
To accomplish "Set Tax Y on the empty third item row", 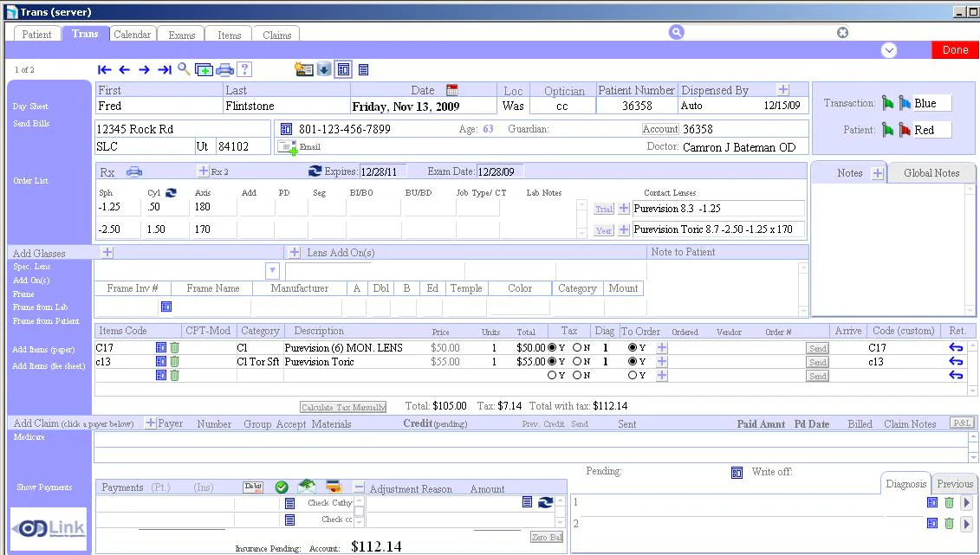I will click(x=552, y=375).
